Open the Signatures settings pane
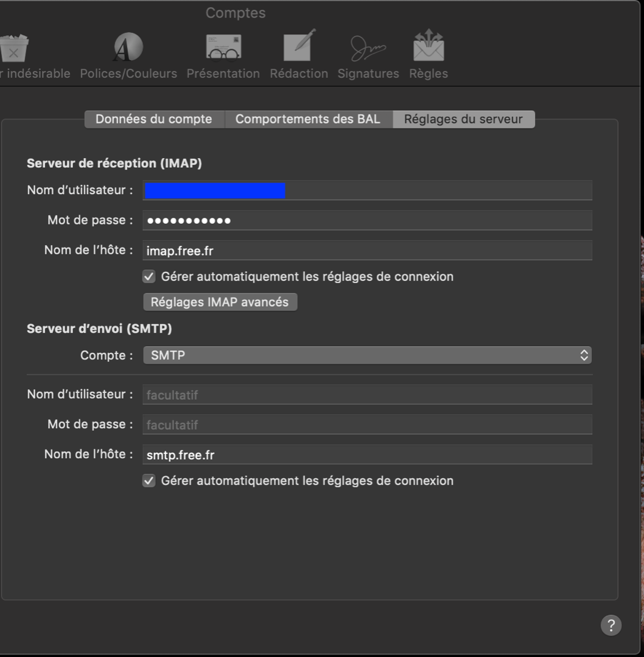 pyautogui.click(x=367, y=54)
